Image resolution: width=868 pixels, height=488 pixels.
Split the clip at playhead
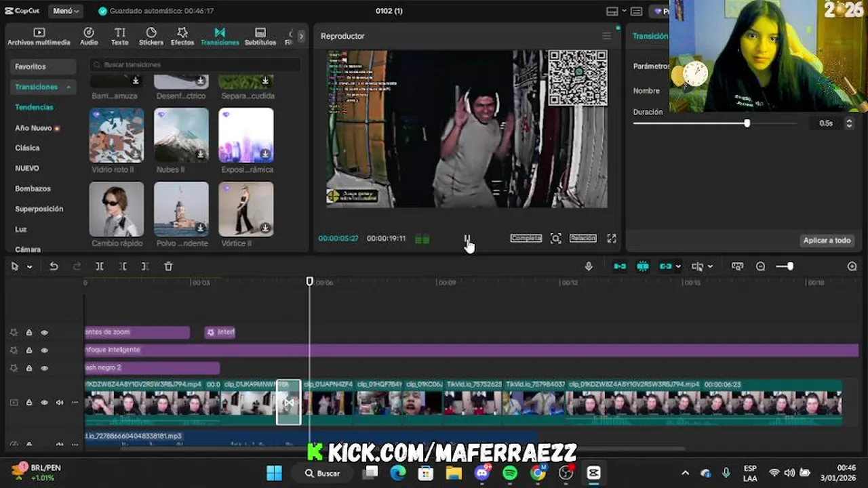click(100, 266)
